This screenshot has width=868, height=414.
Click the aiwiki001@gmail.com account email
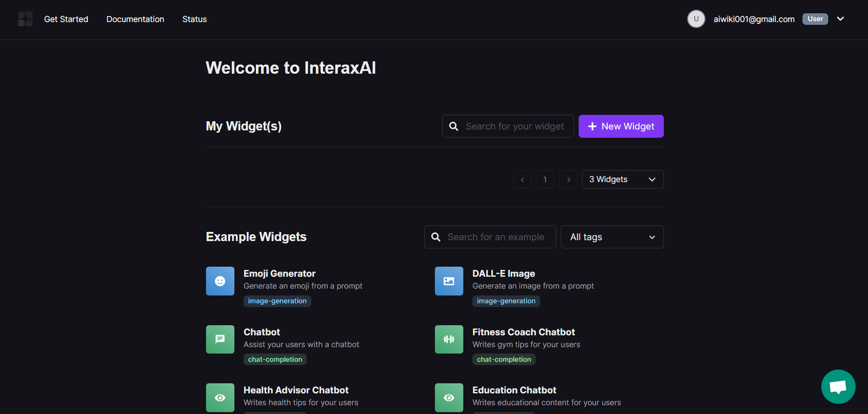click(x=754, y=19)
